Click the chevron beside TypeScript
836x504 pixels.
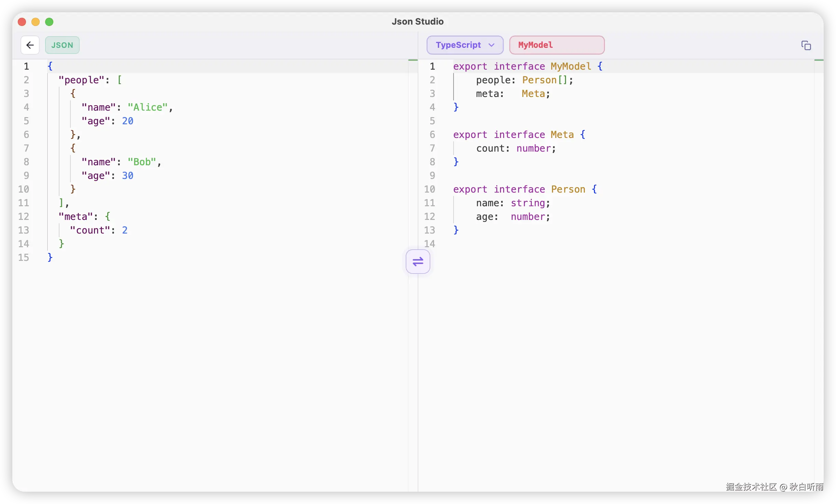click(491, 45)
